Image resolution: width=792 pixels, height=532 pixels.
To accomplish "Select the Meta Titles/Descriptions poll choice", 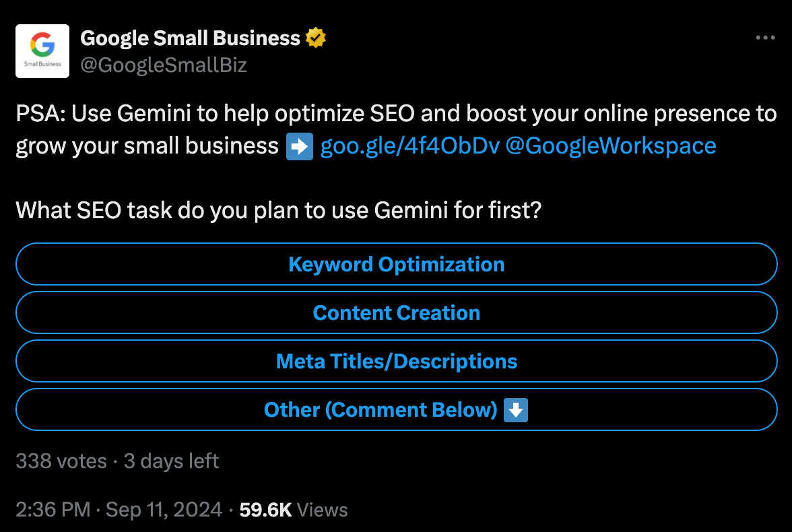I will tap(396, 361).
